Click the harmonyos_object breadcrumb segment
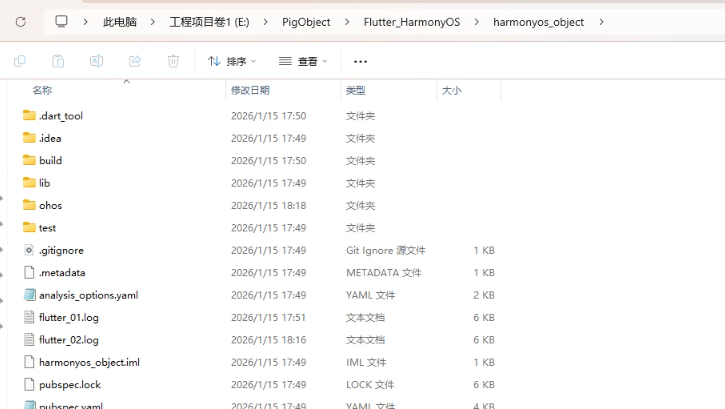This screenshot has width=725, height=409. pyautogui.click(x=538, y=22)
